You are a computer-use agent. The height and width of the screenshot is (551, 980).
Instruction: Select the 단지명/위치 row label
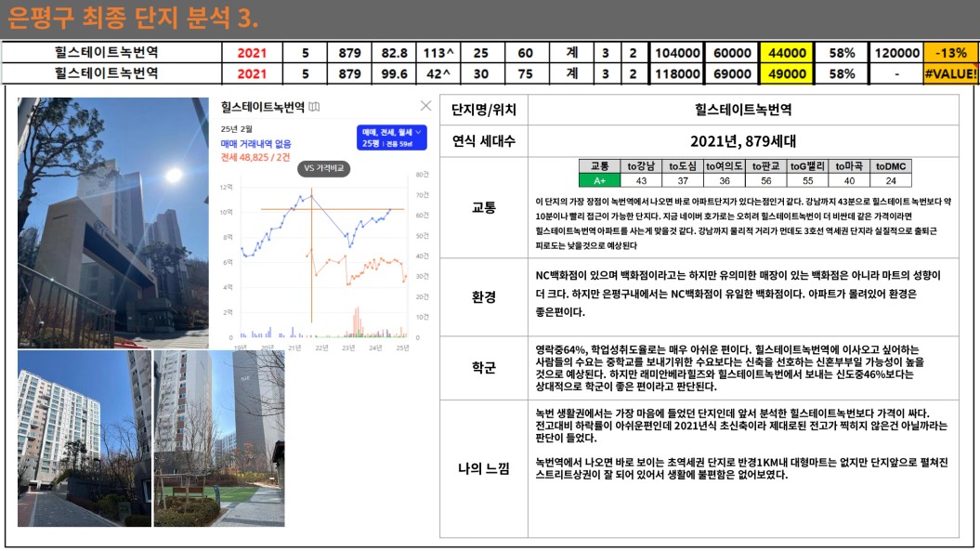484,110
